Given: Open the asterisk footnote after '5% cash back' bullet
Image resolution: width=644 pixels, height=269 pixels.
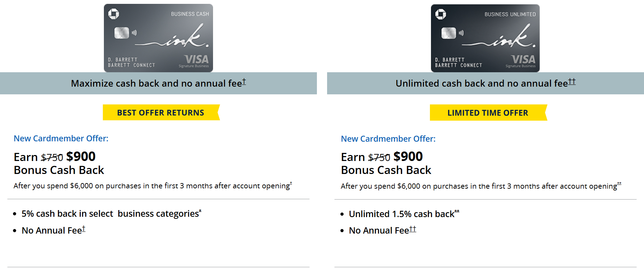Looking at the screenshot, I should (200, 211).
